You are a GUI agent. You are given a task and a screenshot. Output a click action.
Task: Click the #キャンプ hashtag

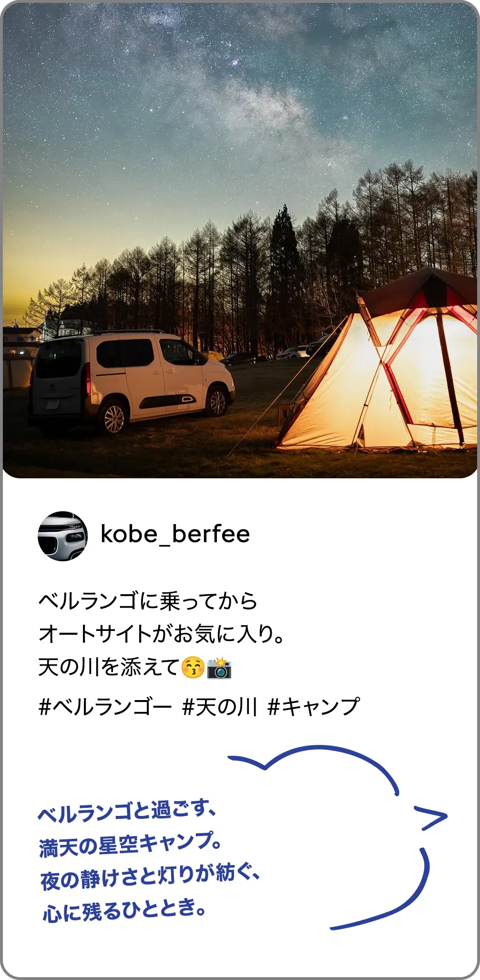click(x=314, y=707)
